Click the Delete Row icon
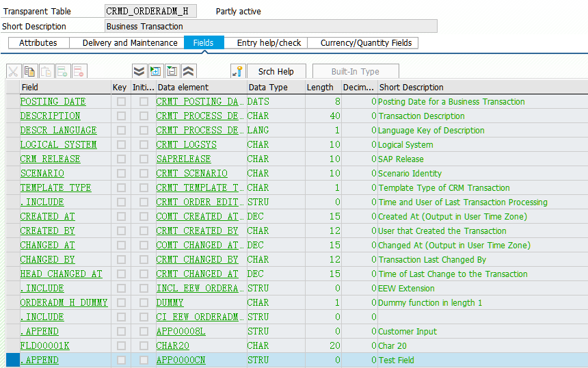This screenshot has width=588, height=368. coord(79,71)
